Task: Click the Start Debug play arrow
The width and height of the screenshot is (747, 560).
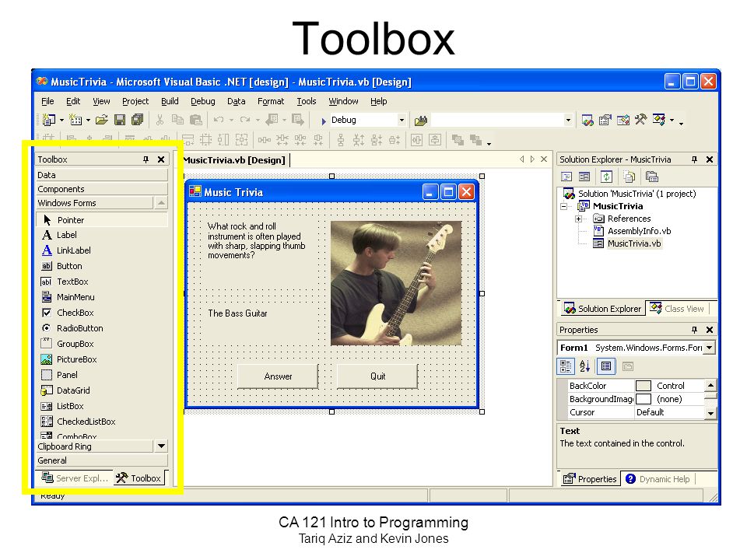Action: point(324,121)
